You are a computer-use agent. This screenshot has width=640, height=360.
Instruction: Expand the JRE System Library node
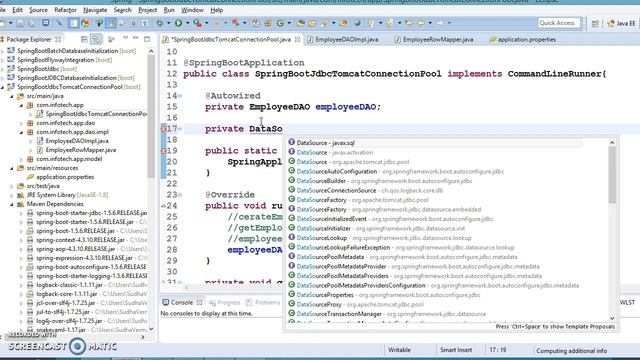(x=12, y=195)
